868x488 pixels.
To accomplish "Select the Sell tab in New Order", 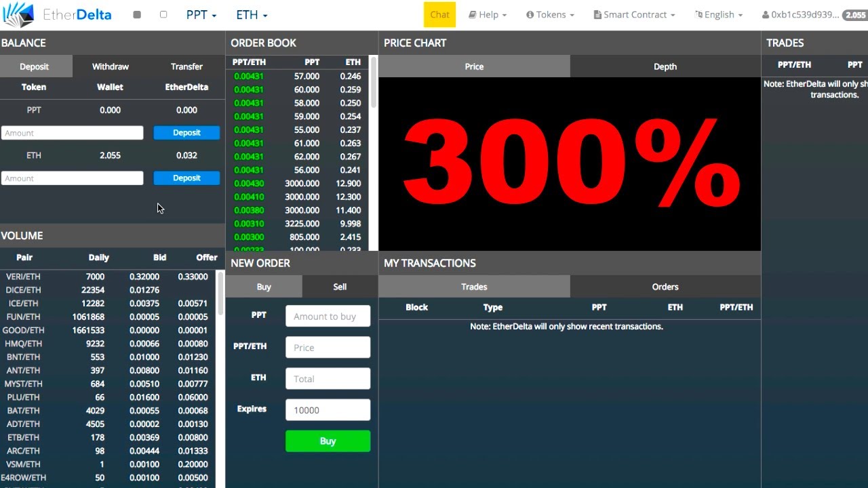I will click(340, 287).
